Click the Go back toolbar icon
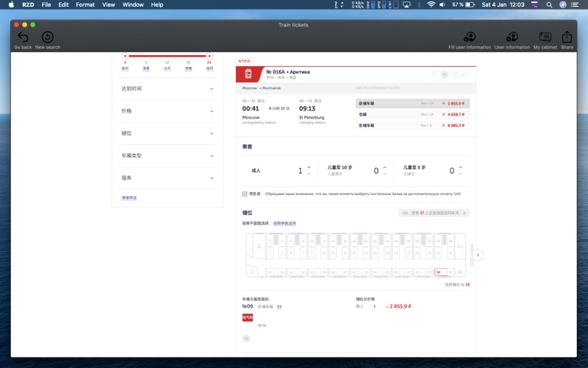Screen dimensions: 588x368 tap(23, 38)
